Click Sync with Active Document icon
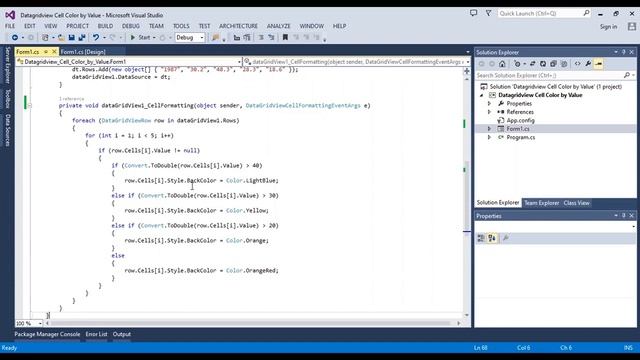The width and height of the screenshot is (640, 360). pyautogui.click(x=533, y=64)
